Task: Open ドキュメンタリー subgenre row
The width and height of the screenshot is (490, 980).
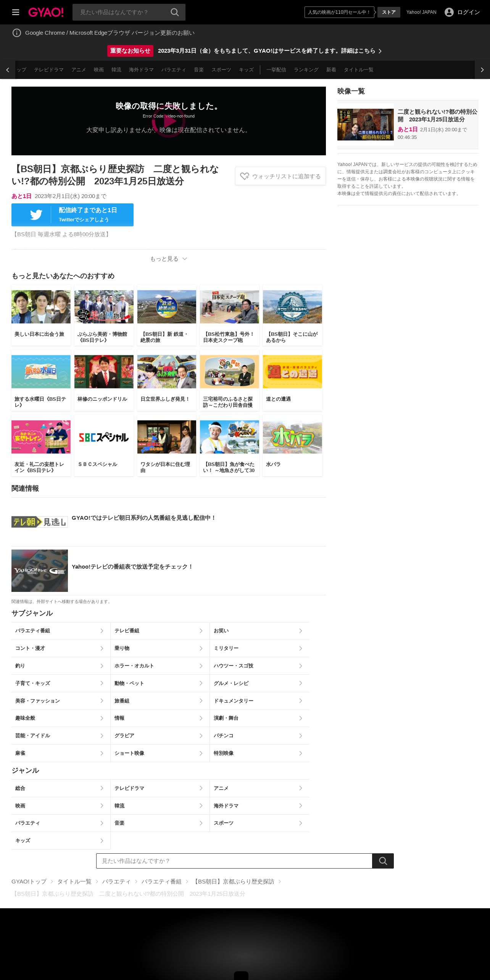Action: click(260, 701)
